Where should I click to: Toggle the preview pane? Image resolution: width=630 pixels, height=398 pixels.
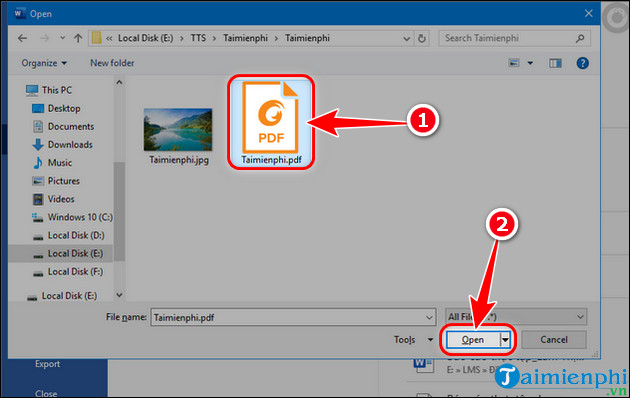pyautogui.click(x=555, y=63)
